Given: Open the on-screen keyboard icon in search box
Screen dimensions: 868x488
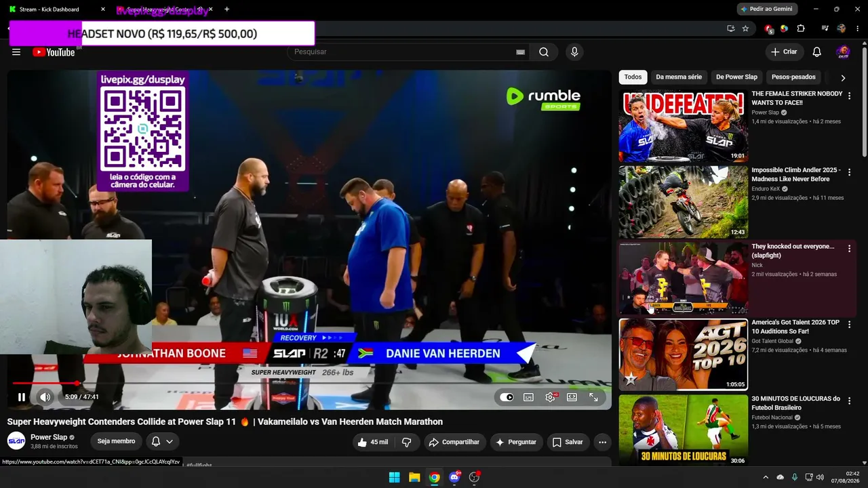Looking at the screenshot, I should (x=520, y=52).
